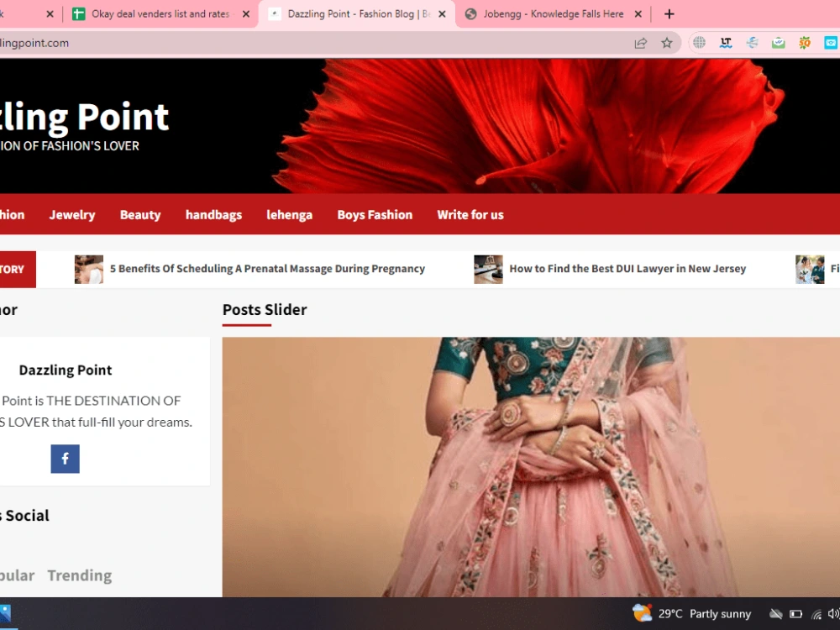Click the muted notifications tray icon
This screenshot has width=840, height=630.
[x=775, y=614]
